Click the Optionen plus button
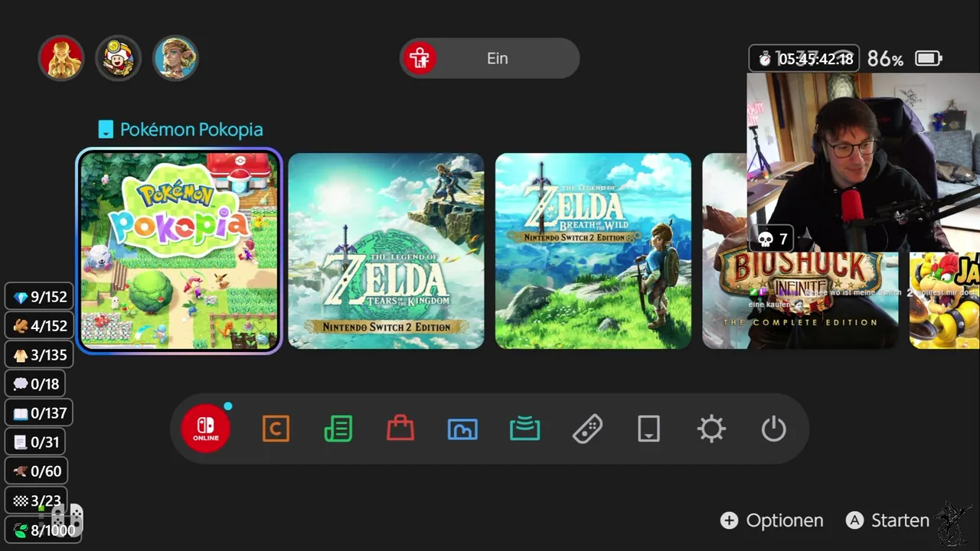Screen dimensions: 980x551 pos(772,520)
